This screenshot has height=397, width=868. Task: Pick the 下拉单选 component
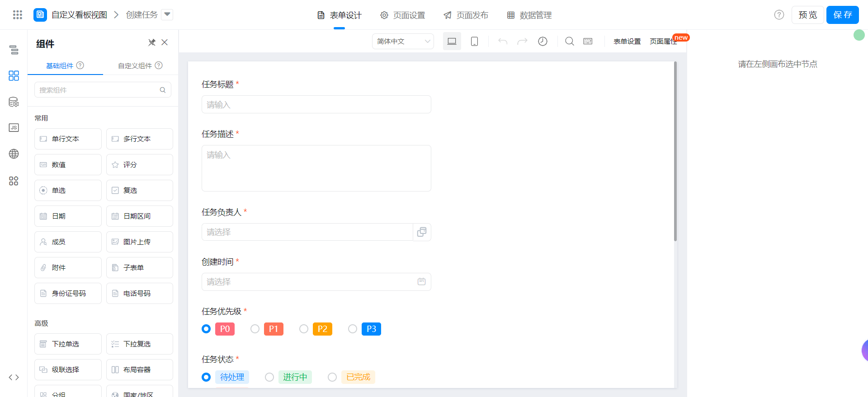(68, 344)
